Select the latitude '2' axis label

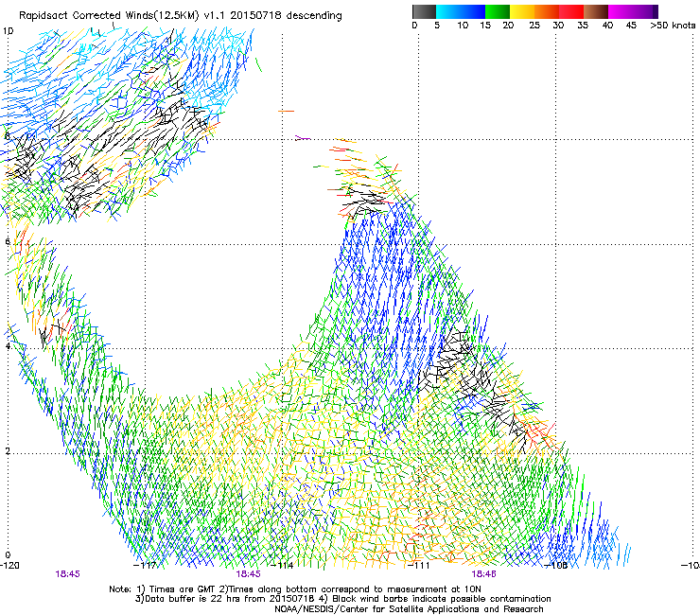tap(8, 451)
